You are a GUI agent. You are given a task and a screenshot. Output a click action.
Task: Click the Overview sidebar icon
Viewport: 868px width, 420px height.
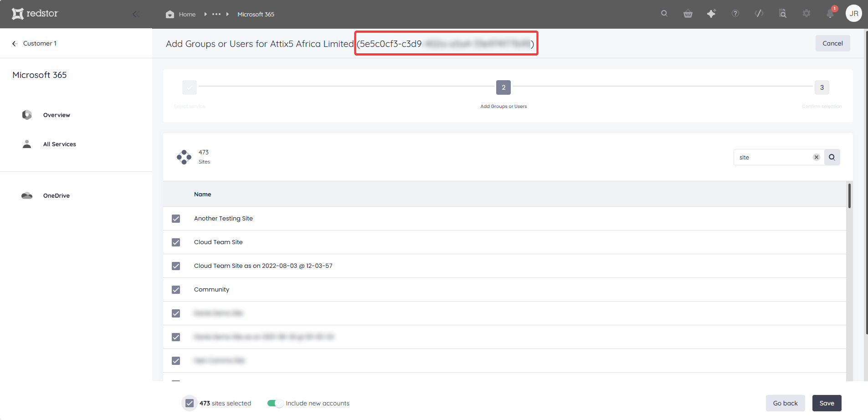27,115
